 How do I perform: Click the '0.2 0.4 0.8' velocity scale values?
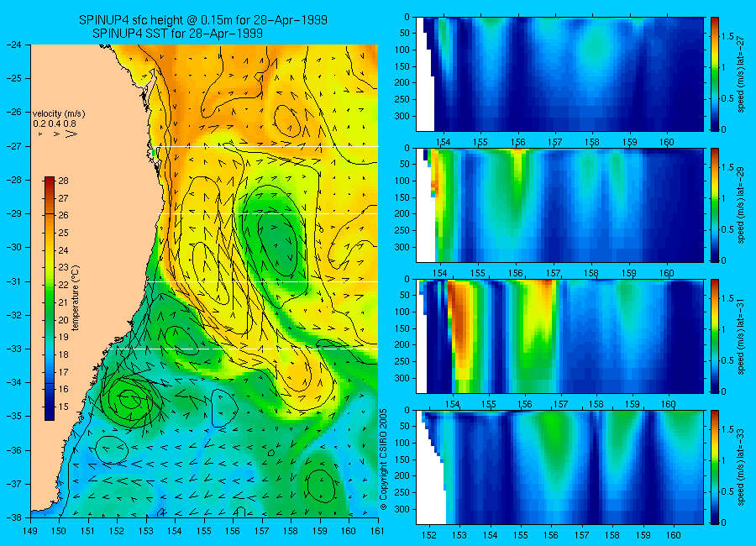(x=55, y=123)
